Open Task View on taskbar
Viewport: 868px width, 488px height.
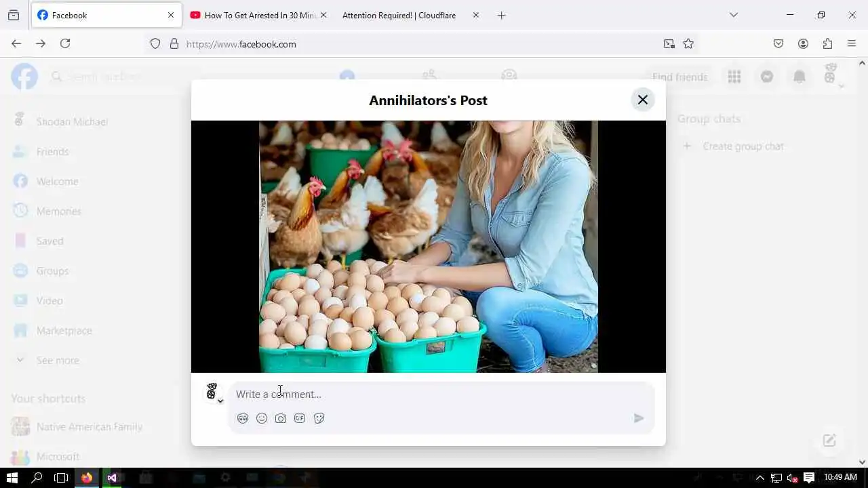tap(61, 478)
